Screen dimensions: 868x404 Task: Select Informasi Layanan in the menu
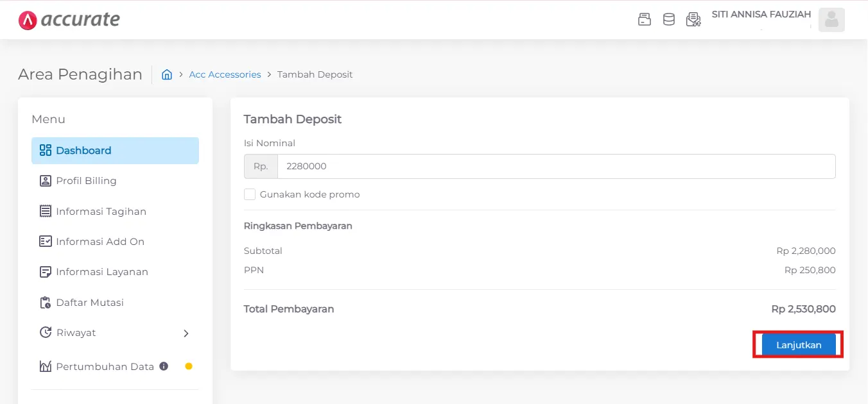pos(103,271)
